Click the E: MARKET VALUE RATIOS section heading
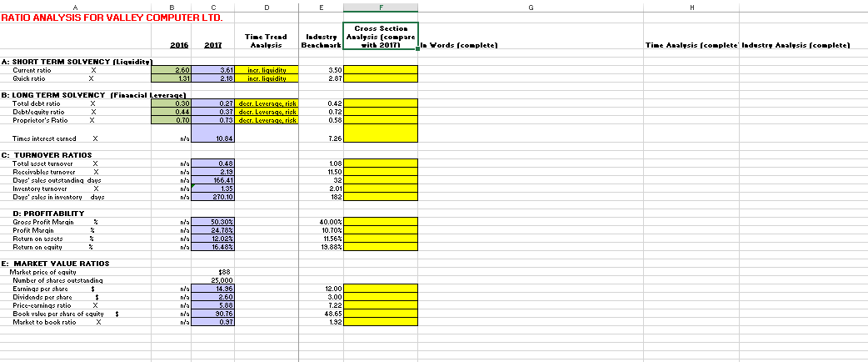 point(55,264)
